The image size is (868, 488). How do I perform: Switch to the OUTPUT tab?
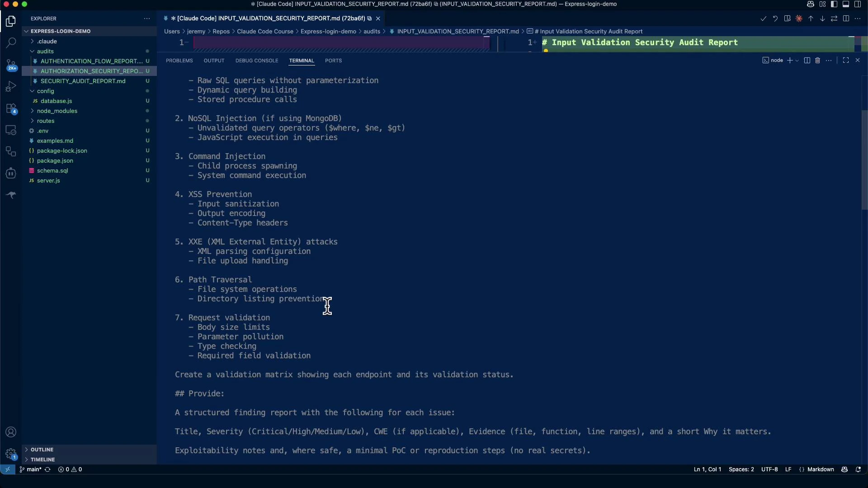tap(214, 61)
